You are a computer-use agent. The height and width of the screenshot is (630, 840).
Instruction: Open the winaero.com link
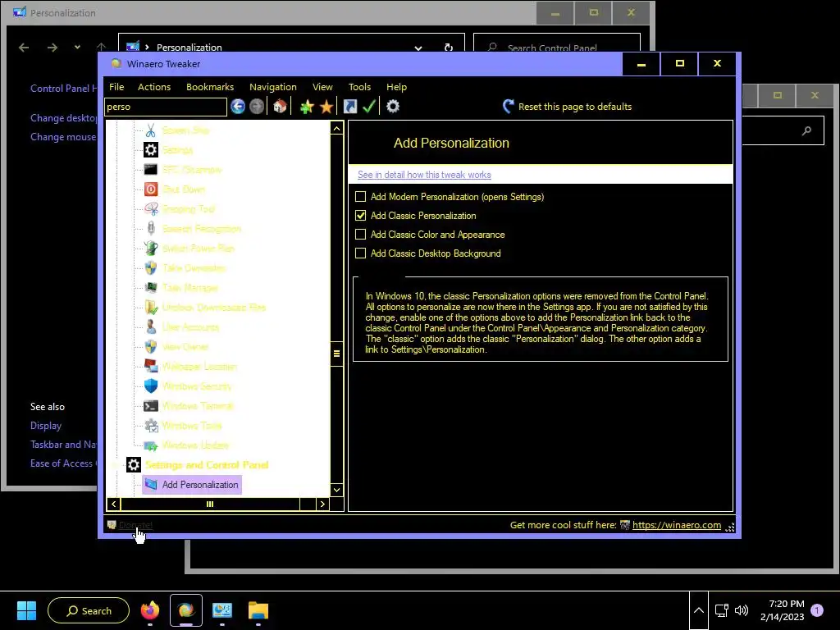(x=677, y=525)
